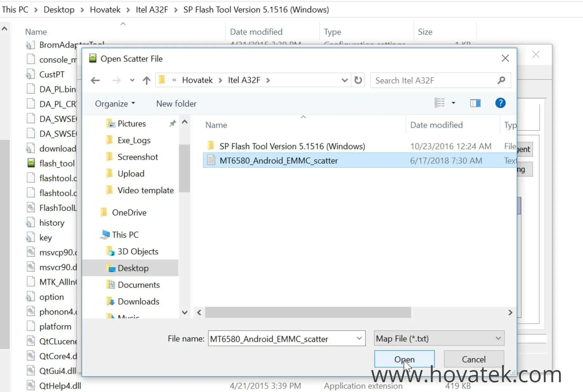The width and height of the screenshot is (583, 392).
Task: Open Desktop from the top breadcrumb bar
Action: pos(59,9)
